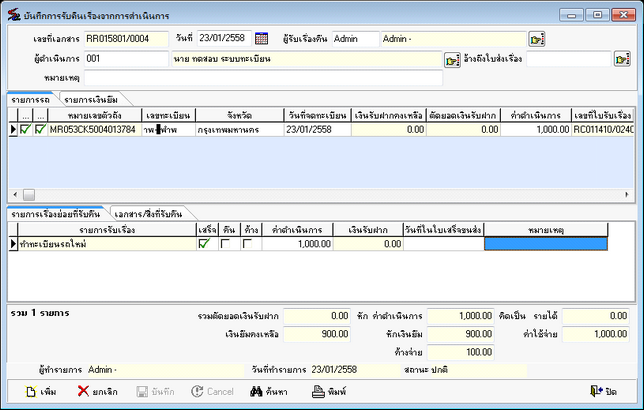The image size is (644, 410).
Task: Click the บันทึก (save) button
Action: [155, 392]
